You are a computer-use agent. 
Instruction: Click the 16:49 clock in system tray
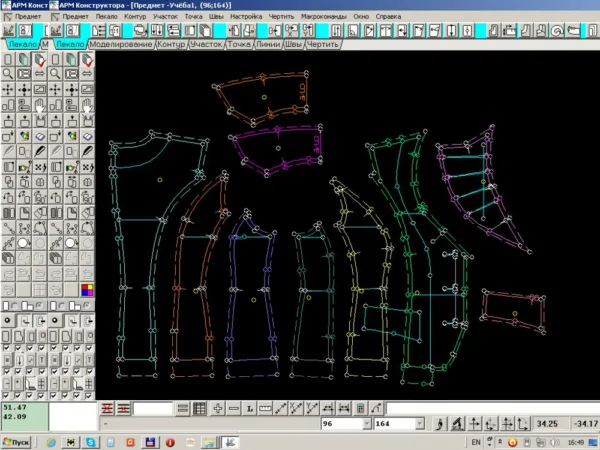[576, 442]
